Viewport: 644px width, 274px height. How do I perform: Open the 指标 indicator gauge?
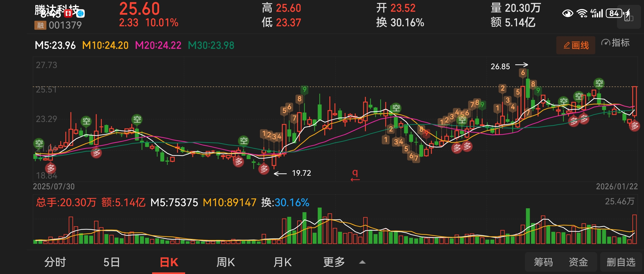click(x=615, y=43)
